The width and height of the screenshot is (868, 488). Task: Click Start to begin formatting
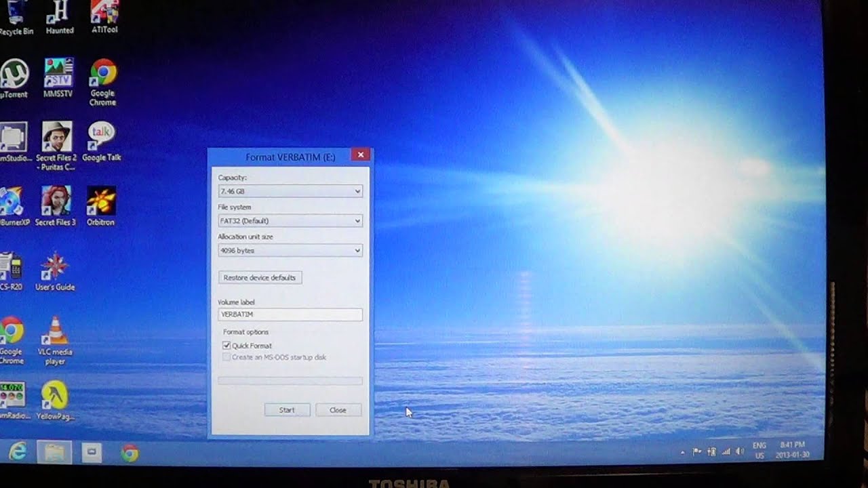[x=287, y=410]
